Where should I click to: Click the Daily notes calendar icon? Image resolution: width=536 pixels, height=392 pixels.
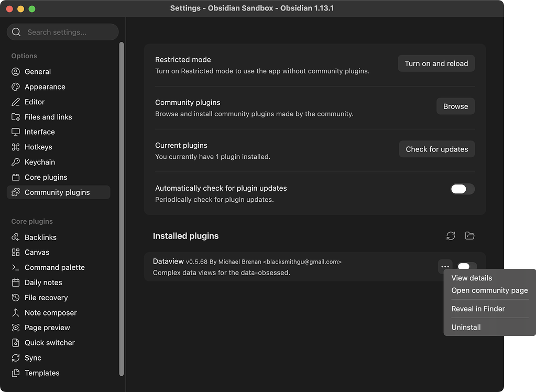[16, 282]
